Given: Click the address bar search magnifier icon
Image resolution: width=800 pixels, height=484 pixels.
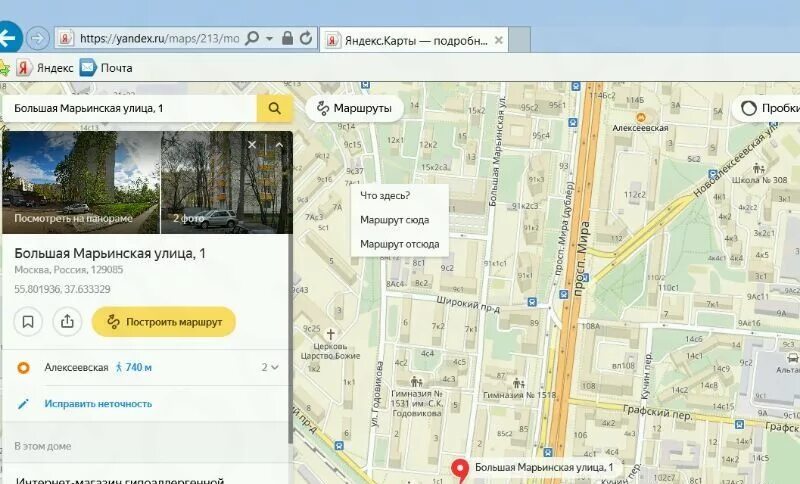Looking at the screenshot, I should [252, 38].
